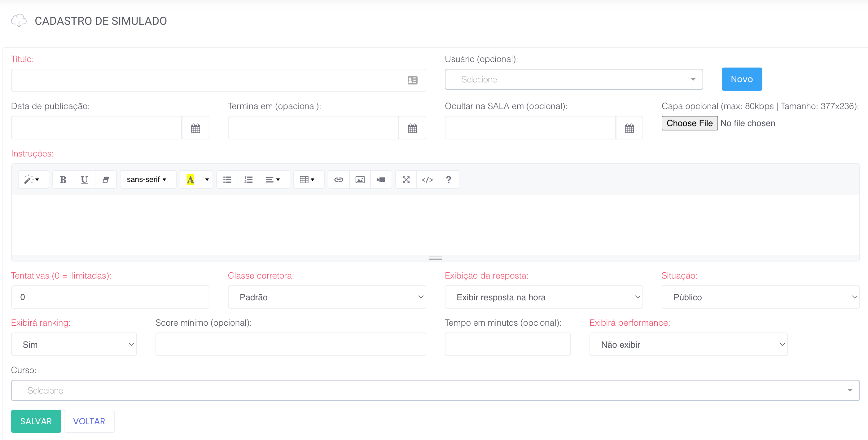Click the insert link icon

point(338,180)
